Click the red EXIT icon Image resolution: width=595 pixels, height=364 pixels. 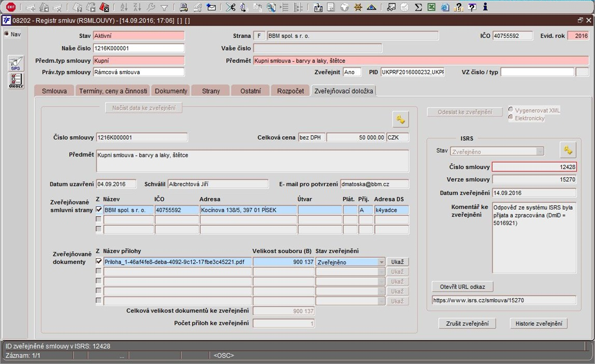click(x=11, y=7)
